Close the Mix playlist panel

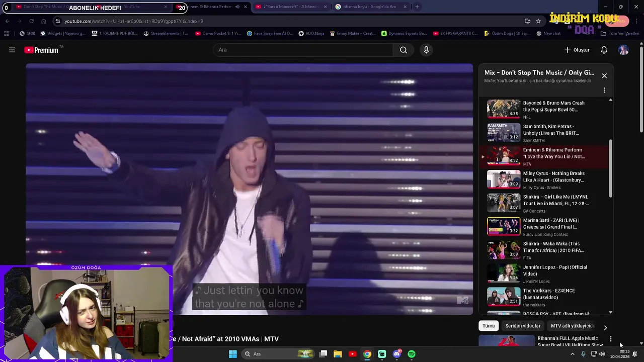pyautogui.click(x=604, y=76)
